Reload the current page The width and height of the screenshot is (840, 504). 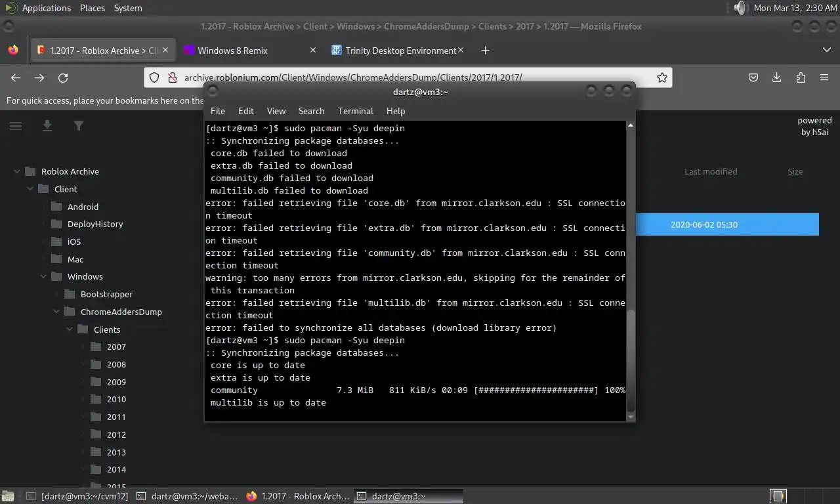(x=63, y=77)
